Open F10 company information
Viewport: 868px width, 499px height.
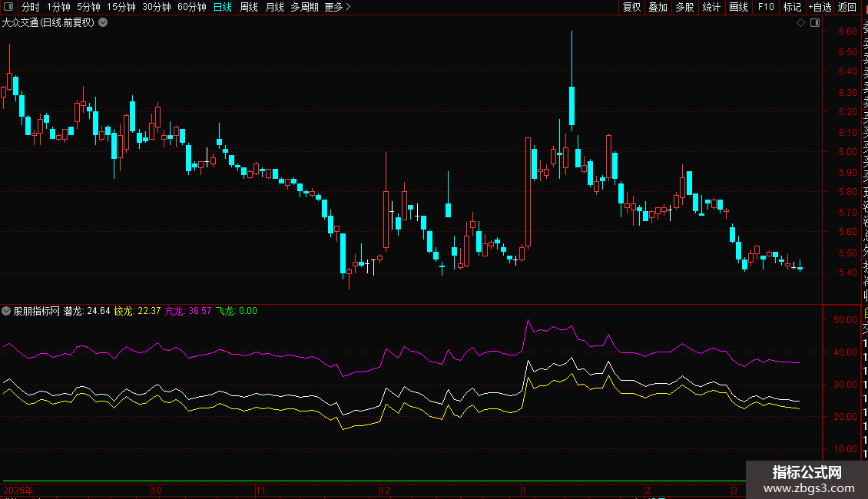pos(766,7)
